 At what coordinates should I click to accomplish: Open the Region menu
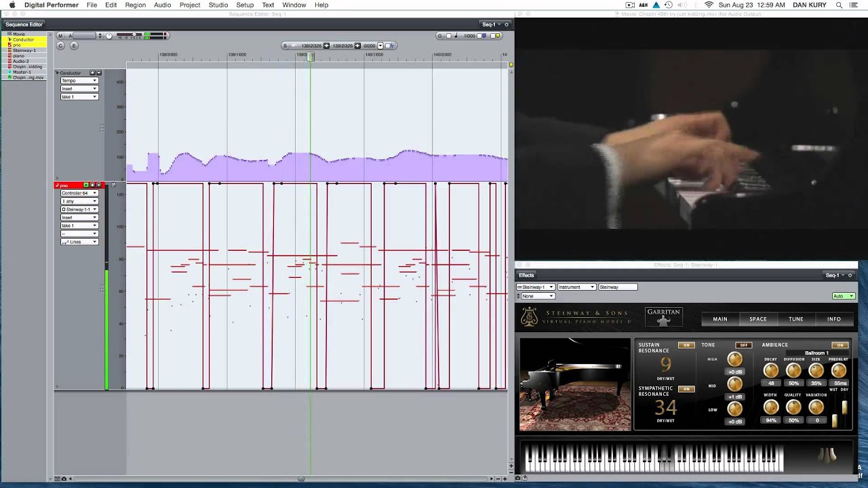[135, 5]
